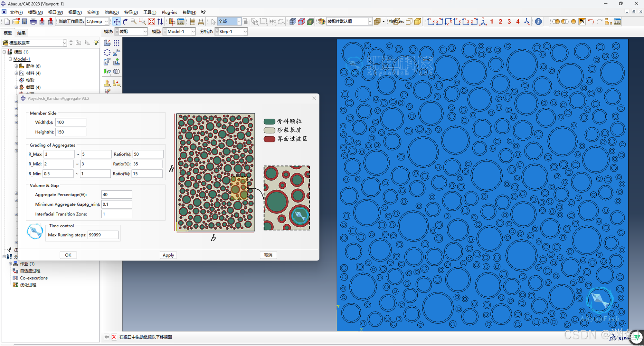Apply the XY front view axis icon

431,22
